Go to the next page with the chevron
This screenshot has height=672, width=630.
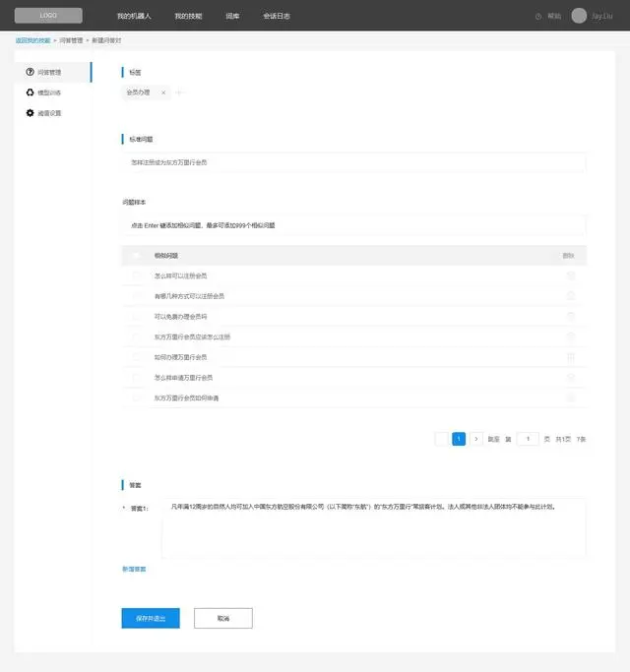(476, 439)
